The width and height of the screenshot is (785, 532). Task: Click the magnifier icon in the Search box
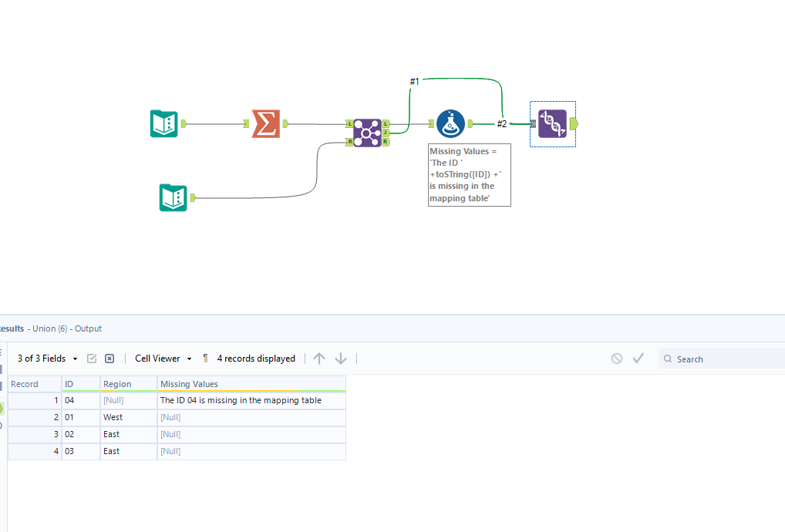(668, 359)
